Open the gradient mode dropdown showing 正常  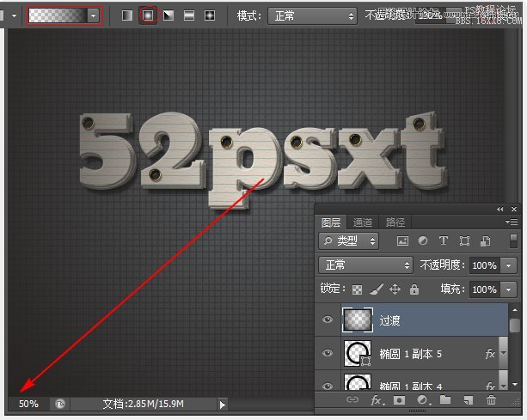[312, 15]
